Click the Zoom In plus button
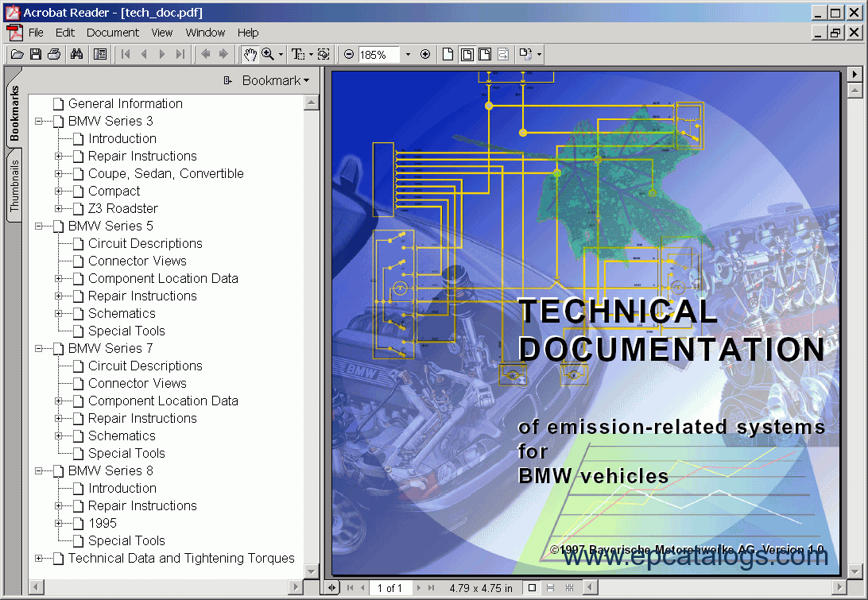This screenshot has height=600, width=868. pyautogui.click(x=425, y=54)
